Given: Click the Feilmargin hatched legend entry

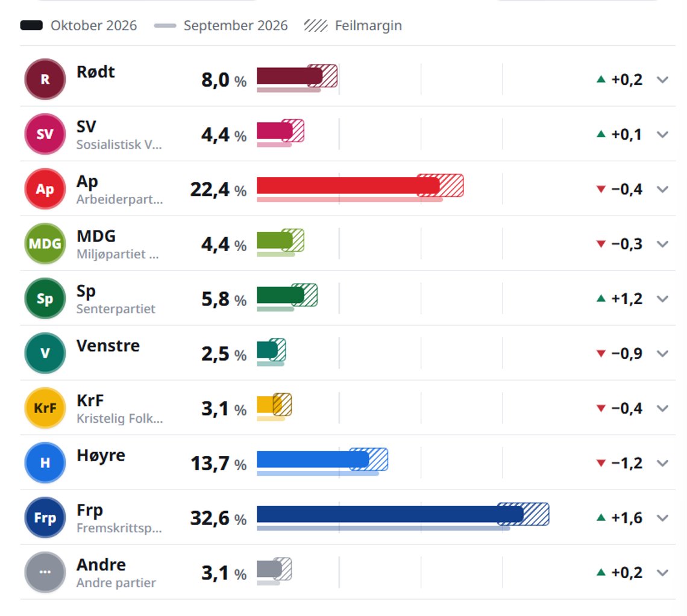Looking at the screenshot, I should click(353, 25).
